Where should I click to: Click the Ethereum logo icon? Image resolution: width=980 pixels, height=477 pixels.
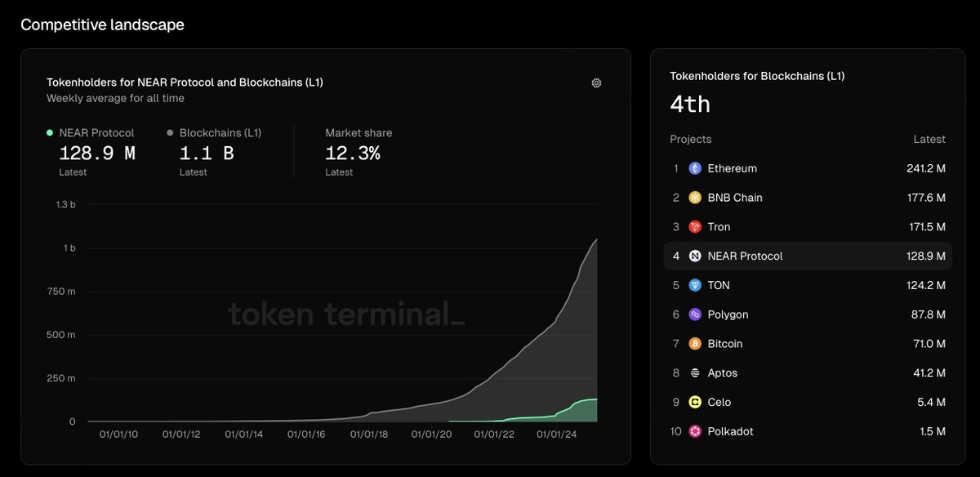click(x=695, y=168)
